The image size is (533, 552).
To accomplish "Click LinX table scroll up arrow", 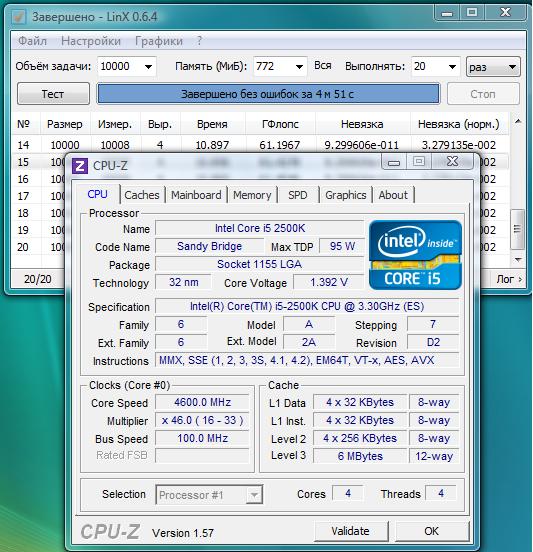I will click(518, 121).
